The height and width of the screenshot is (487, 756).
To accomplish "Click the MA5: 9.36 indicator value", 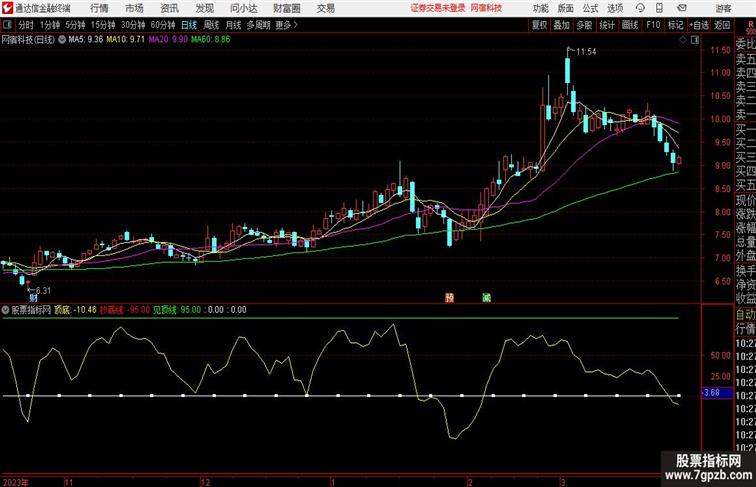I will coord(85,40).
